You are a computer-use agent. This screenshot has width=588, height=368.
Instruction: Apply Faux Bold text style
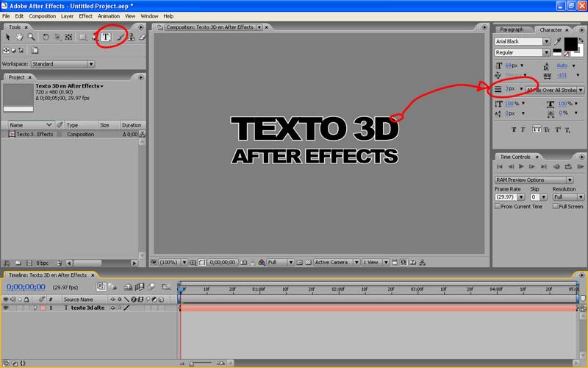coord(514,130)
